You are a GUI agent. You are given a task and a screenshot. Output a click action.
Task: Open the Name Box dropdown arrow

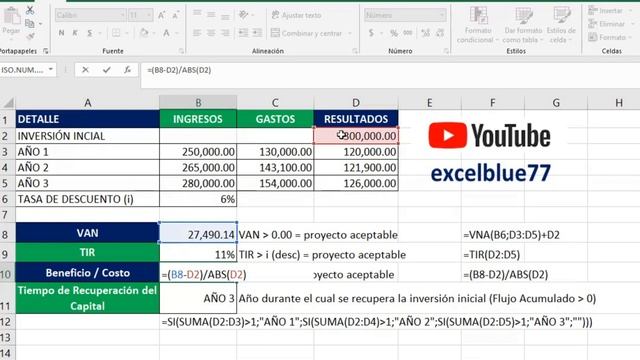(x=51, y=70)
